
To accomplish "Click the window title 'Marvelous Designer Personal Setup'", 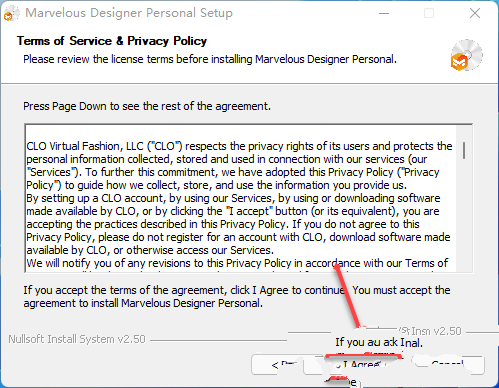I will pyautogui.click(x=129, y=13).
